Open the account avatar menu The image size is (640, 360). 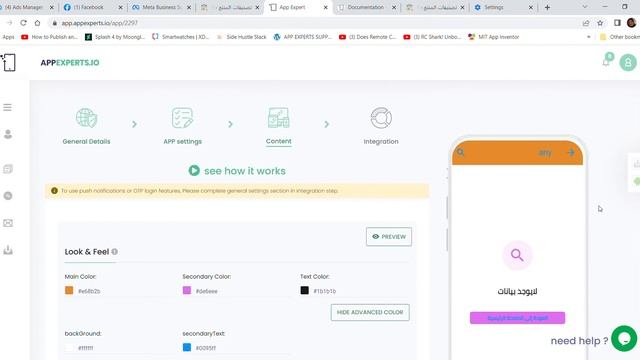[x=628, y=62]
